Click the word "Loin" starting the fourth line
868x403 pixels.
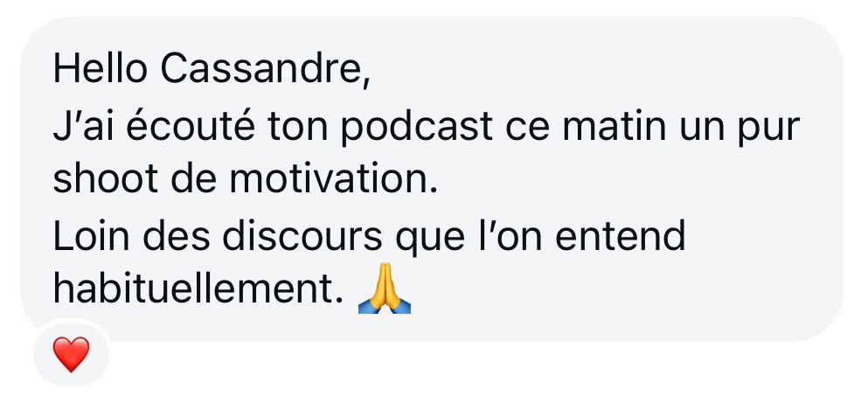[x=91, y=235]
